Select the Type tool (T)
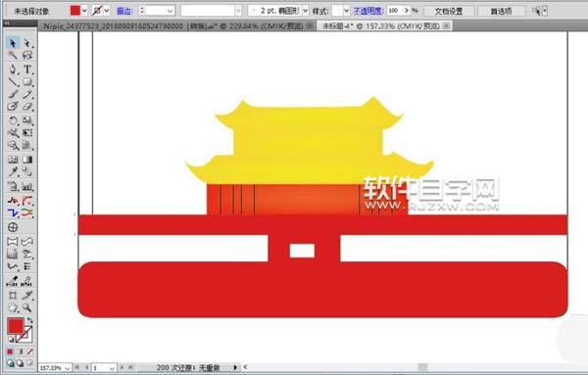588x375 pixels. 27,70
